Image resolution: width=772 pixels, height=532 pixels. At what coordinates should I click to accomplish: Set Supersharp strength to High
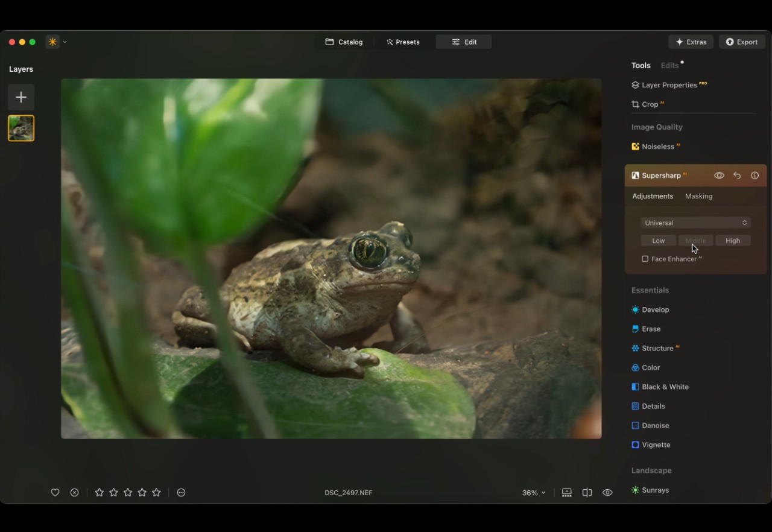(733, 241)
